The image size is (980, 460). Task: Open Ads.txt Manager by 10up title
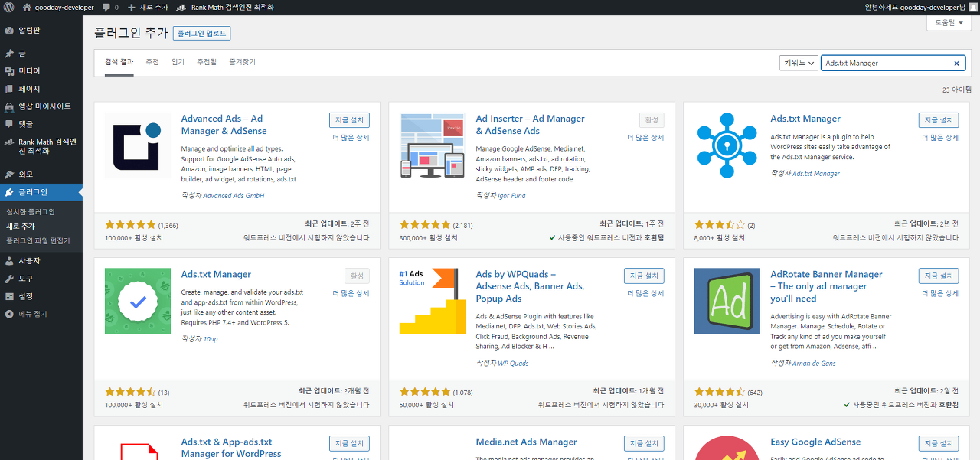(x=216, y=274)
